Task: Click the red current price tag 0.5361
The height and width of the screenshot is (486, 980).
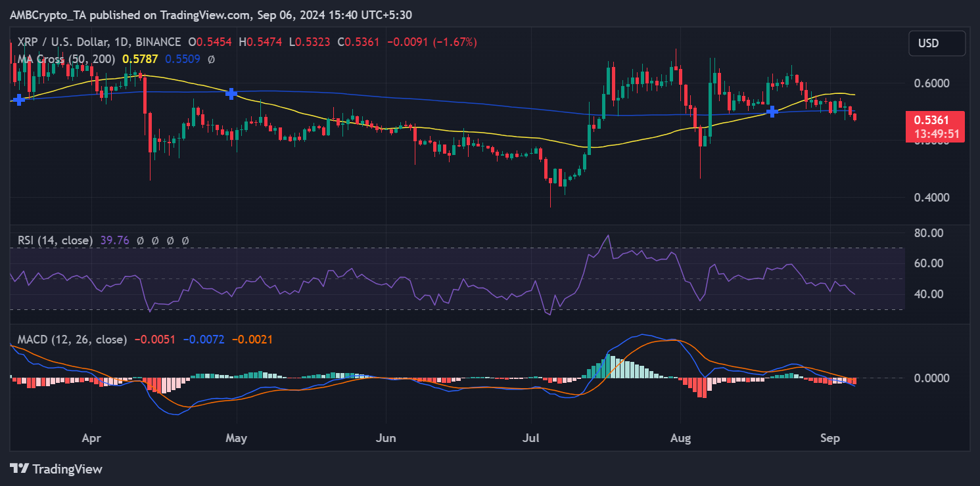Action: (937, 121)
